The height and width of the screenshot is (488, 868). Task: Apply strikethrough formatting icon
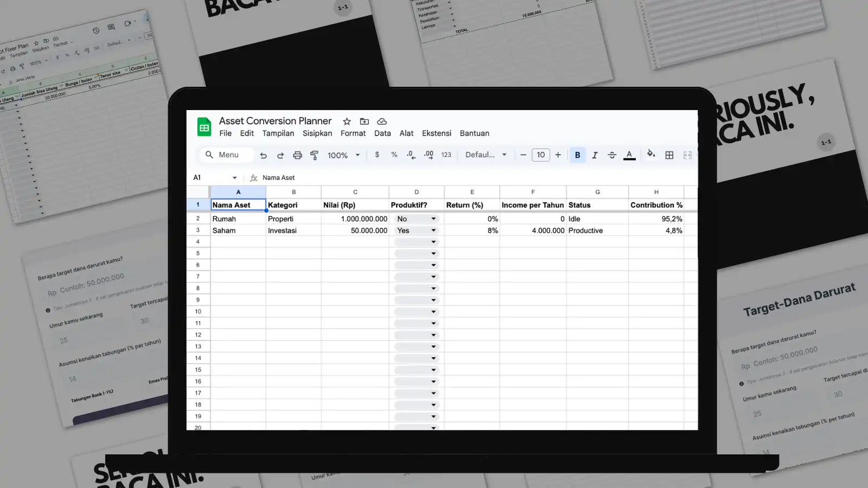[612, 155]
